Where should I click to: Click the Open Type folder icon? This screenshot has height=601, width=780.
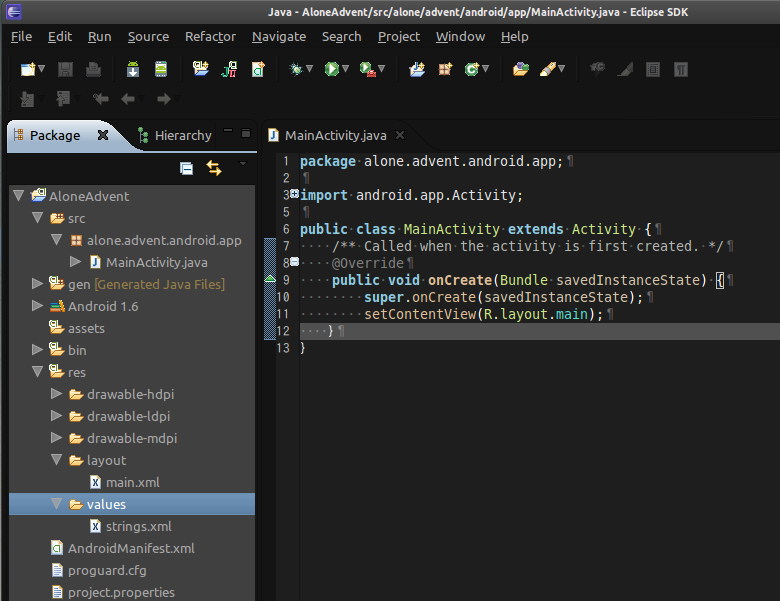pyautogui.click(x=521, y=69)
